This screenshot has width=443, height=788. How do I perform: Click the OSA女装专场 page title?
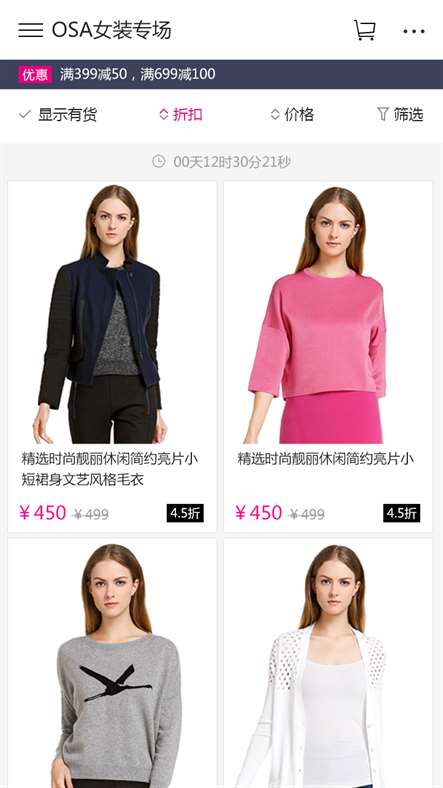(112, 30)
